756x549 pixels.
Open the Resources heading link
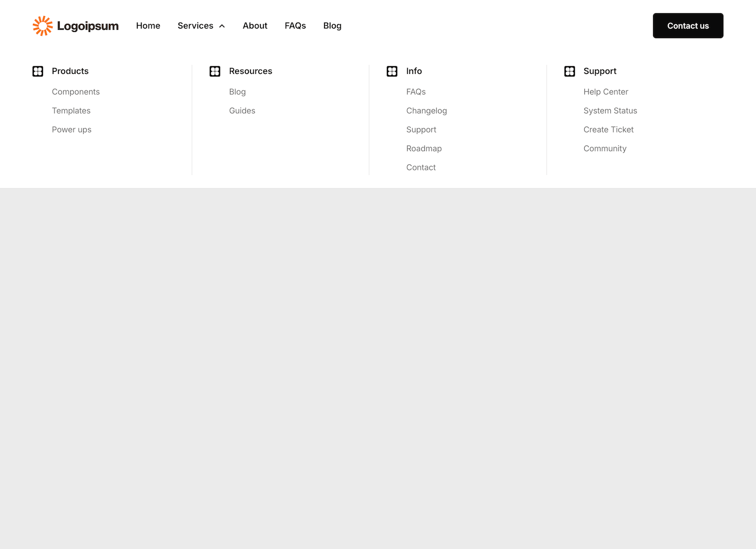[251, 71]
